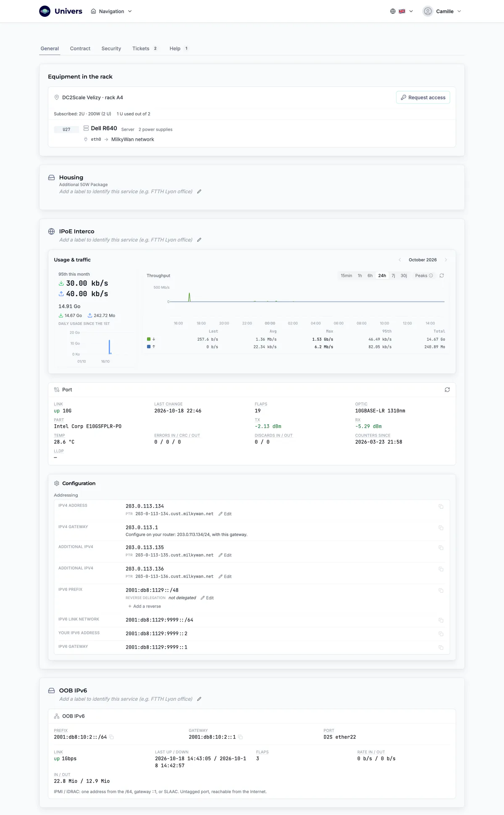Click the U27 rack position badge
This screenshot has height=815, width=504.
coord(66,129)
